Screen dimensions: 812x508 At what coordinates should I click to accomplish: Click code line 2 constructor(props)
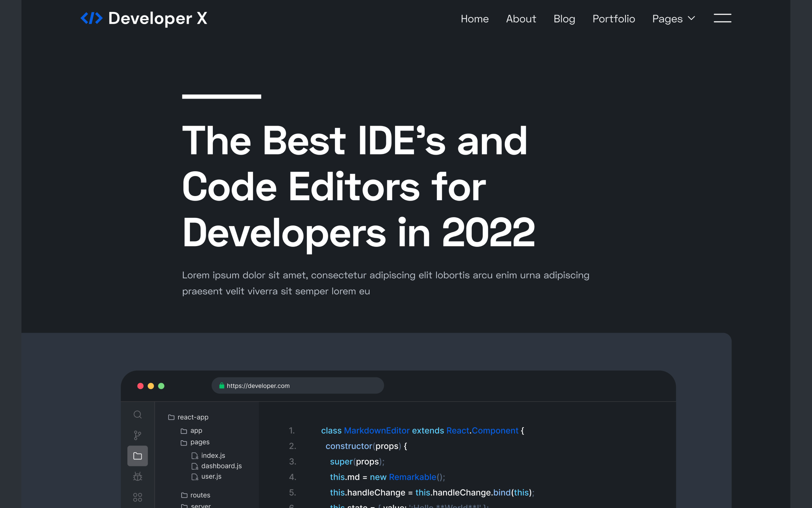[x=366, y=446]
